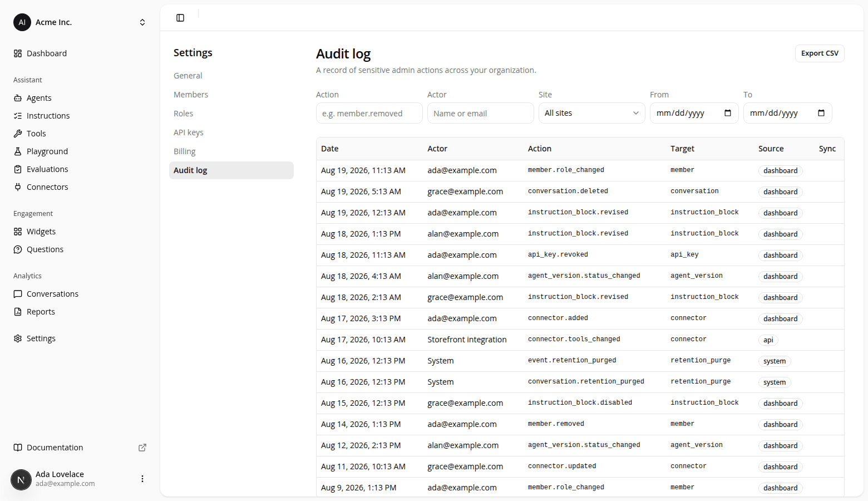Export the audit log as CSV
Screen dimensions: 868x501
tap(820, 53)
